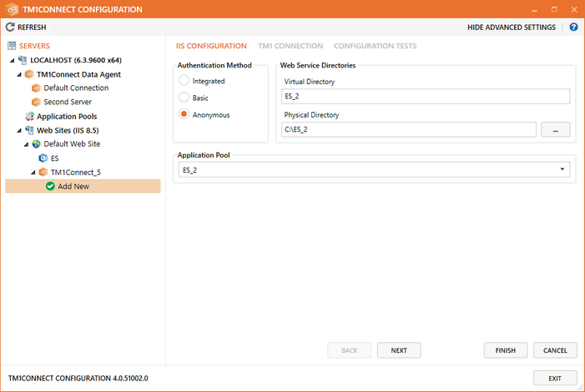Click the Default Web Site globe icon

pyautogui.click(x=36, y=144)
